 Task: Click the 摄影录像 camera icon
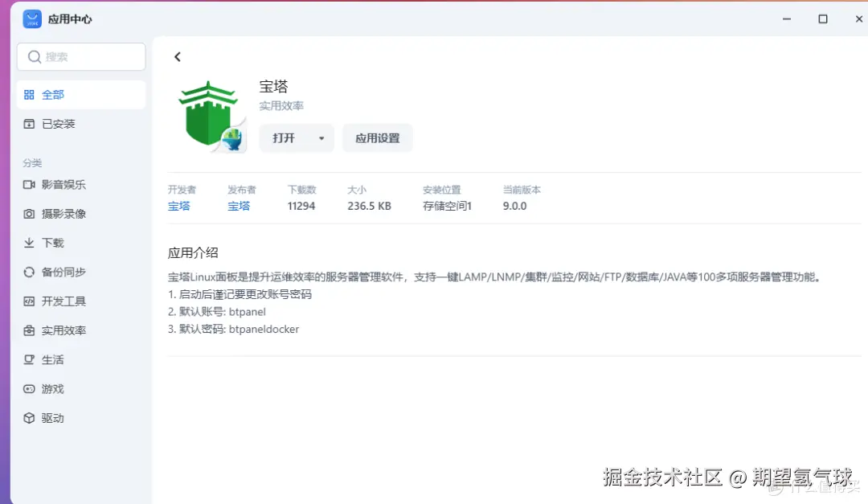point(30,214)
